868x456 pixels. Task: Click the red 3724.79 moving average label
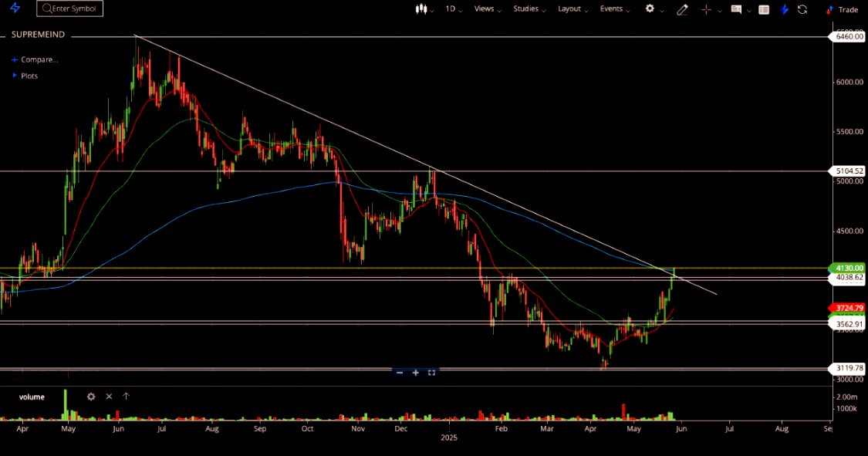point(847,308)
